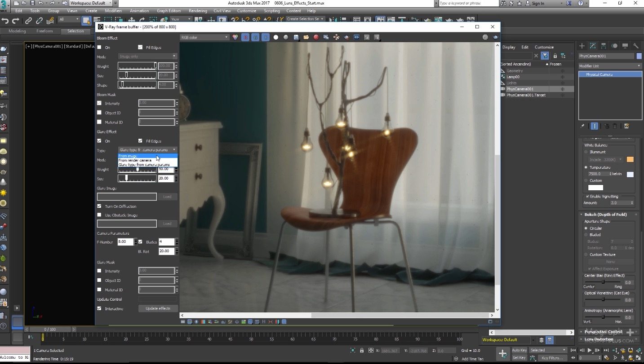Image resolution: width=644 pixels, height=364 pixels.
Task: Toggle the green channel in frame buffer
Action: 255,37
